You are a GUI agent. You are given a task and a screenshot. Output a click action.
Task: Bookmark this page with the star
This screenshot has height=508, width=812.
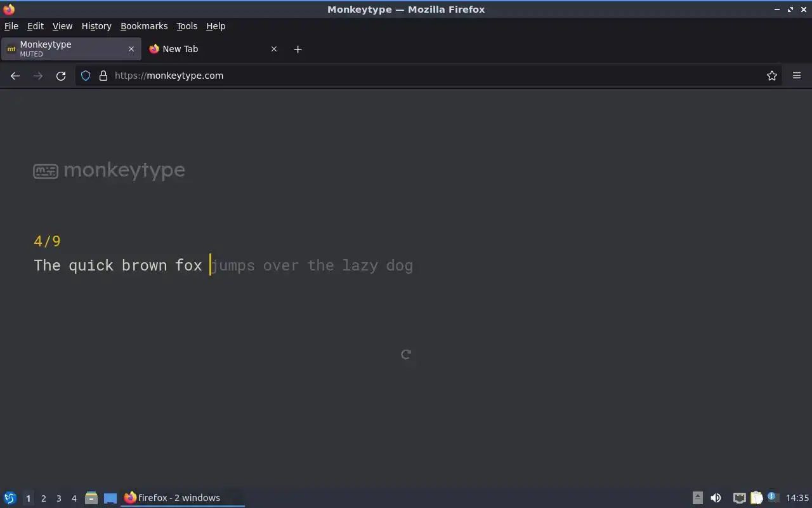tap(772, 76)
